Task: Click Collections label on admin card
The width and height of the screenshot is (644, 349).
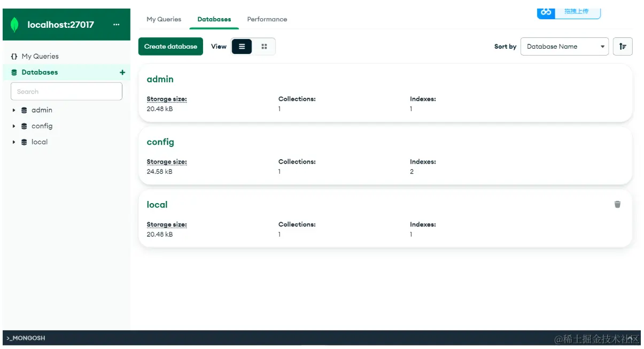Action: pyautogui.click(x=297, y=99)
